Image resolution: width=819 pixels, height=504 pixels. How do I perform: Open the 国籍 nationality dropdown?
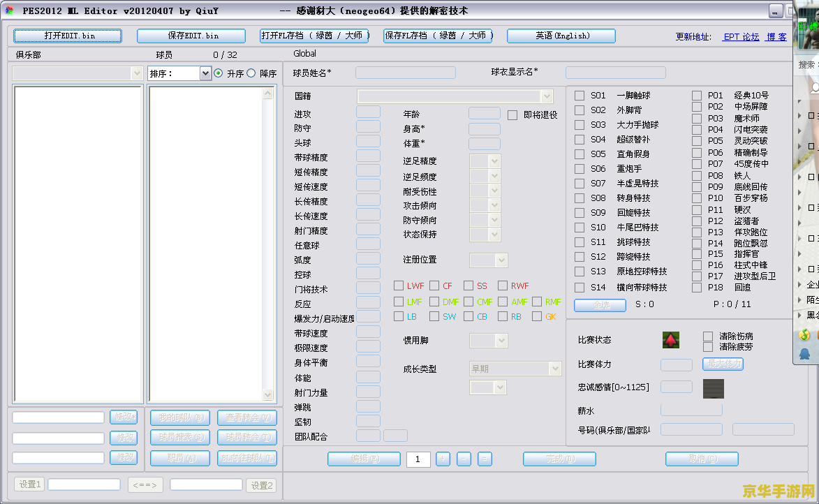[455, 96]
